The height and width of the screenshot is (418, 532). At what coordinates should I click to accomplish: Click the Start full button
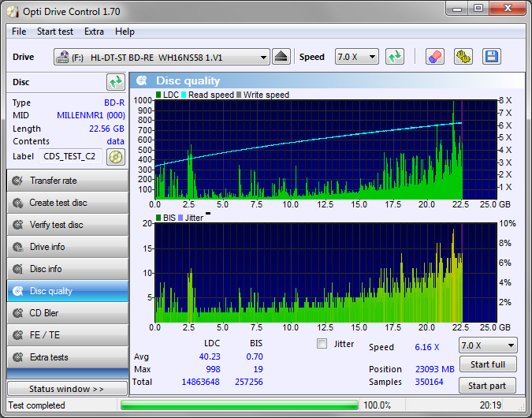pyautogui.click(x=488, y=364)
